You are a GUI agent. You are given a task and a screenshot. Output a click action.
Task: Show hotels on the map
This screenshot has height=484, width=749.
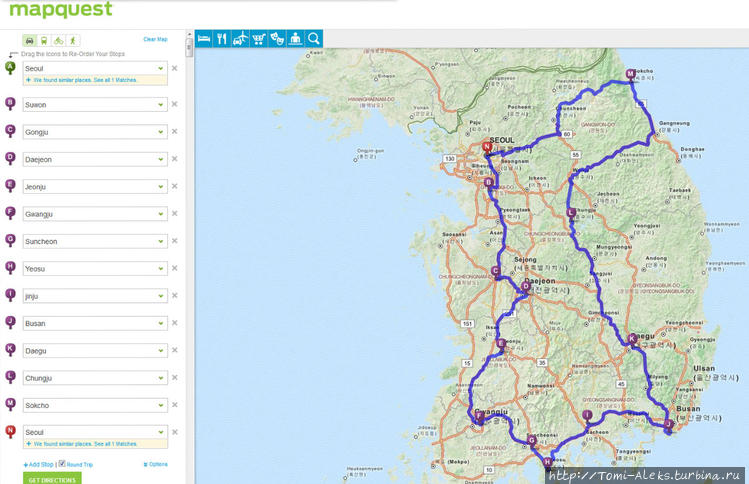[204, 39]
